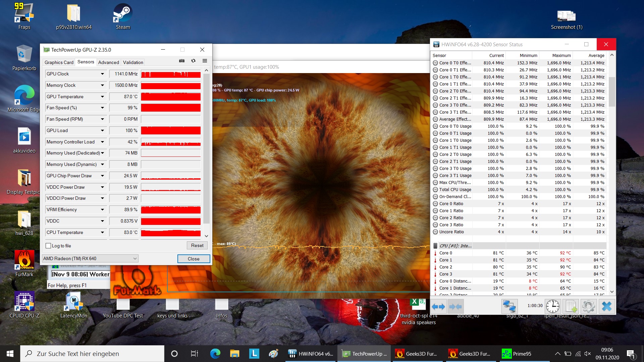This screenshot has width=644, height=362.
Task: Open GPU-Z hamburger menu icon
Action: tap(205, 61)
